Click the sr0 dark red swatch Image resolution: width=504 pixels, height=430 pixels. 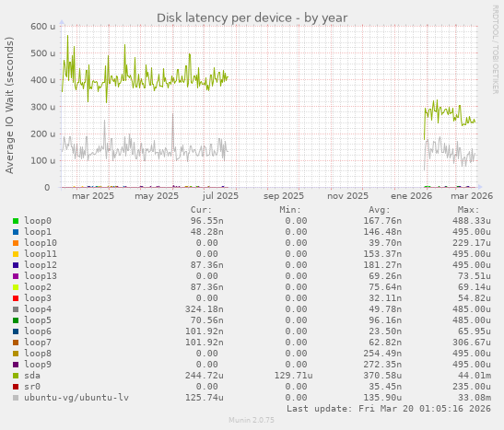coord(16,387)
